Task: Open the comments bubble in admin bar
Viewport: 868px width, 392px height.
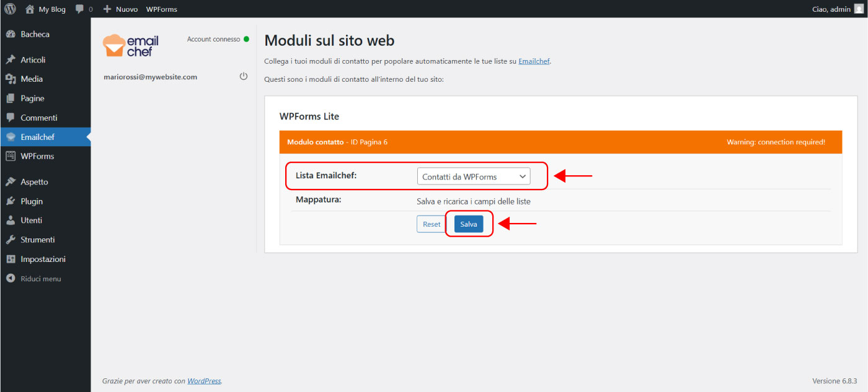Action: click(x=84, y=9)
